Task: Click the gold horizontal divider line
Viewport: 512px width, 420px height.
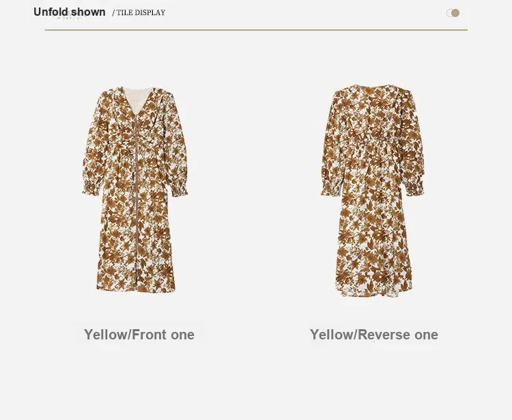Action: pyautogui.click(x=256, y=30)
